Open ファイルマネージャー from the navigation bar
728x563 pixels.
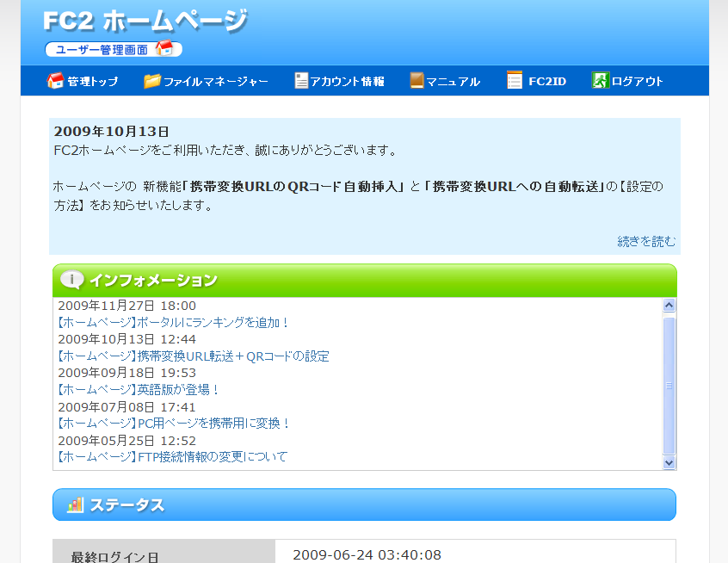(x=216, y=82)
